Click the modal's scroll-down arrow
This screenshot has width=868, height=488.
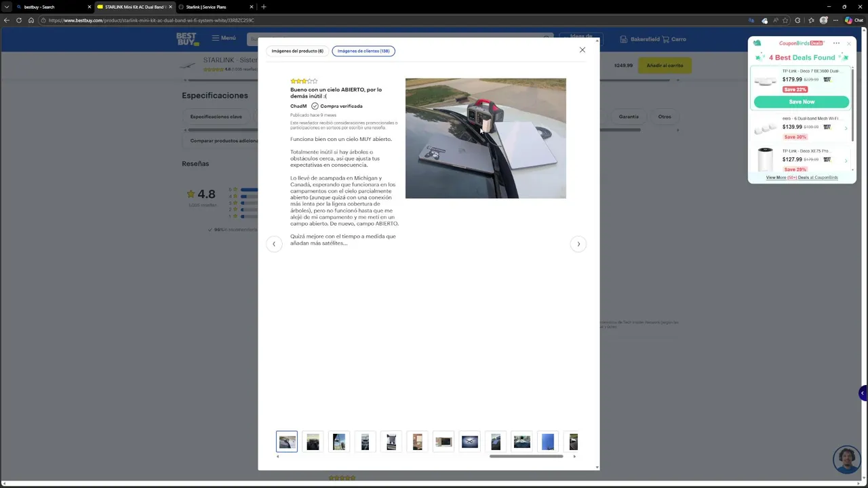click(597, 467)
